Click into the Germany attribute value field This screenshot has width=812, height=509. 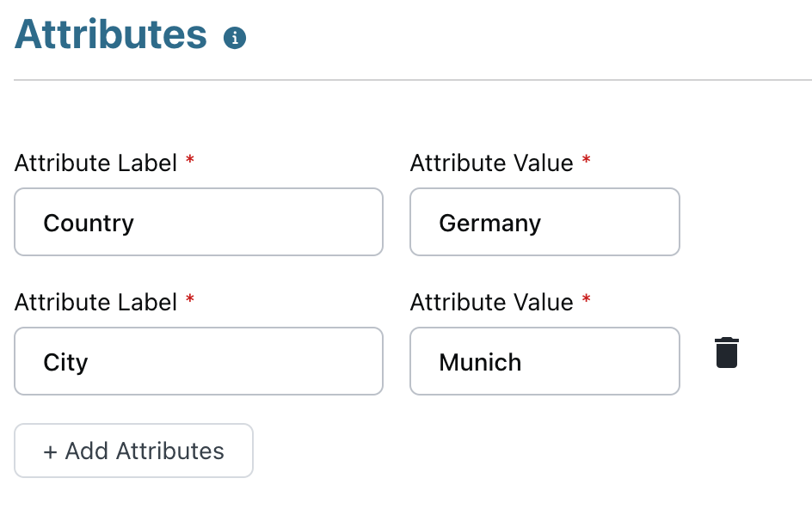(x=544, y=223)
